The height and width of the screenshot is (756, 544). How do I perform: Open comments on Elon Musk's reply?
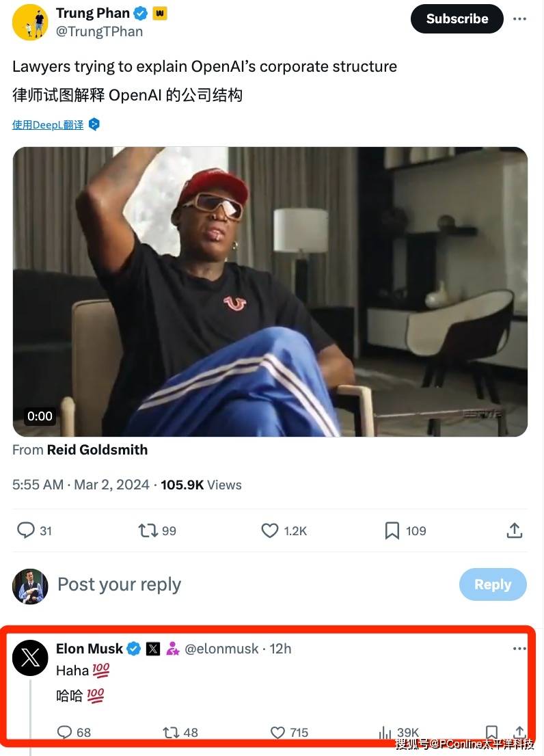tap(64, 732)
